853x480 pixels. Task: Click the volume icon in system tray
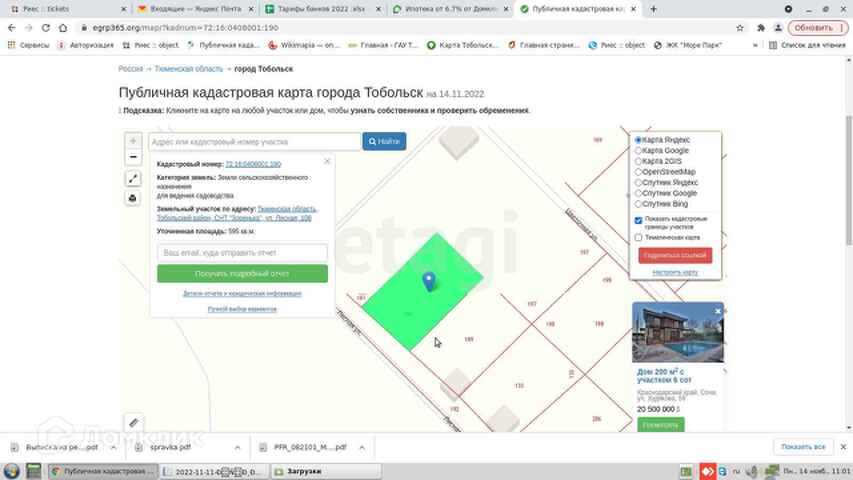click(x=752, y=471)
